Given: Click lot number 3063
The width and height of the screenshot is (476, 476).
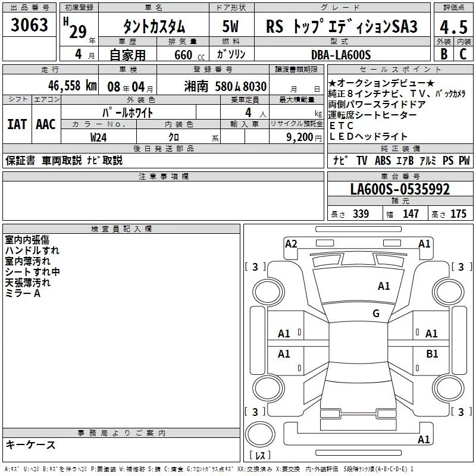Looking at the screenshot, I should [x=30, y=26].
